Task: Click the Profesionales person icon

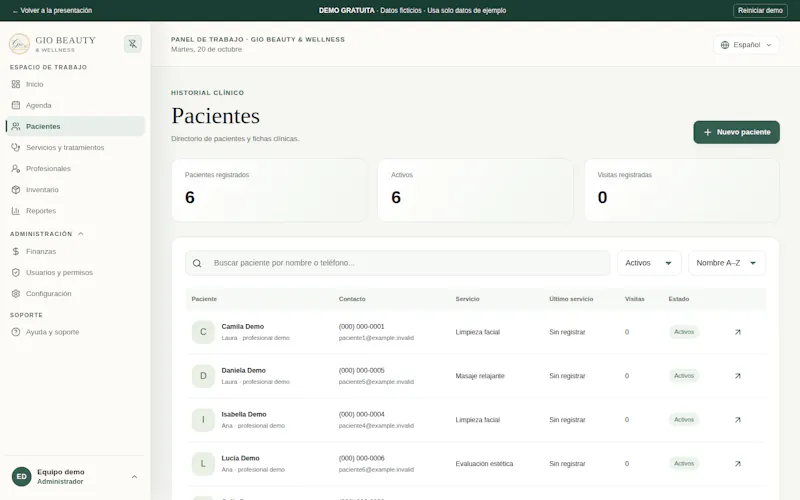Action: click(x=16, y=168)
